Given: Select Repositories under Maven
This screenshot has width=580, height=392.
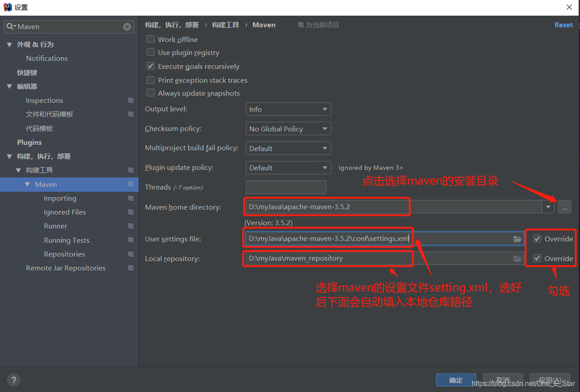Looking at the screenshot, I should 64,254.
